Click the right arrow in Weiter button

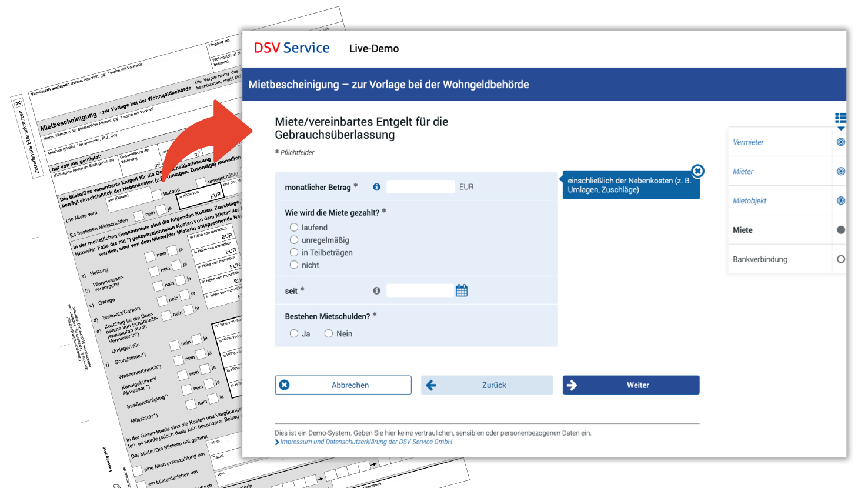point(572,385)
